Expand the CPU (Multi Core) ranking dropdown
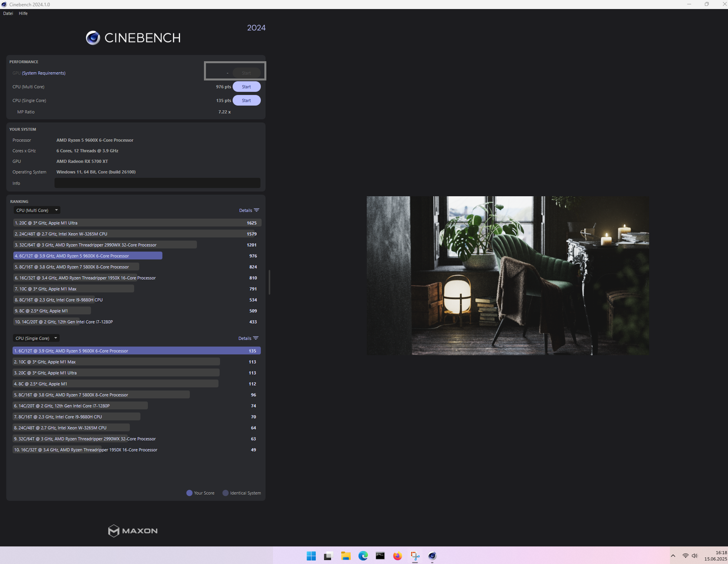 pos(37,210)
